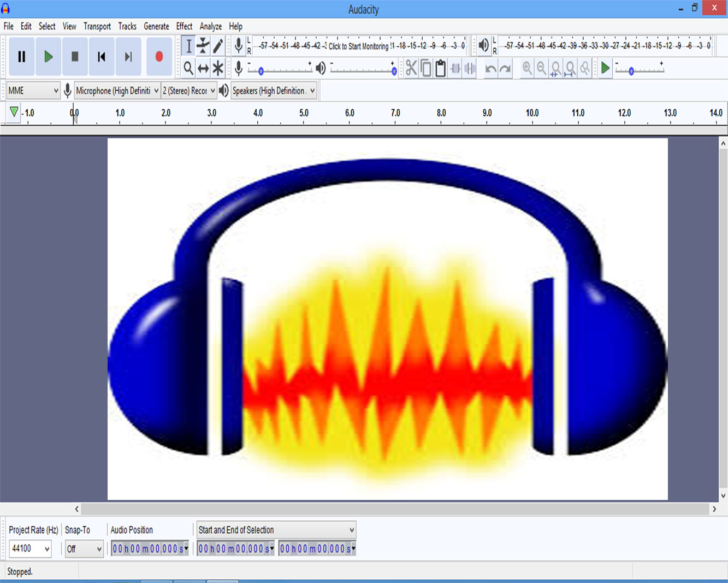Click the Zoom Out magnifier icon
Screen dimensions: 728x583
(541, 68)
